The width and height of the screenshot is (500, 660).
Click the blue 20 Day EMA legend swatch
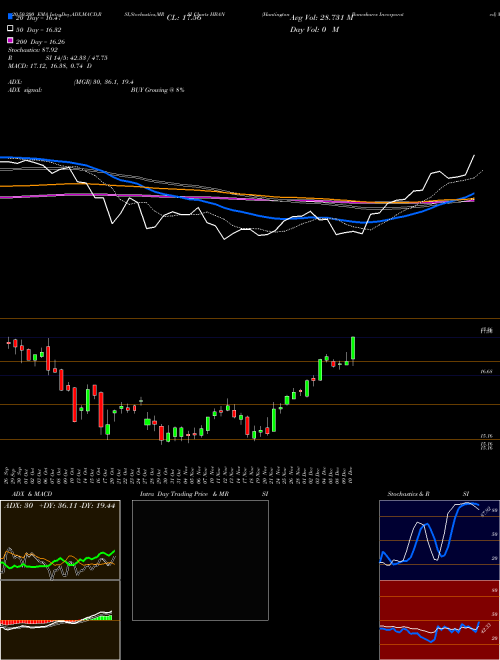[10, 17]
